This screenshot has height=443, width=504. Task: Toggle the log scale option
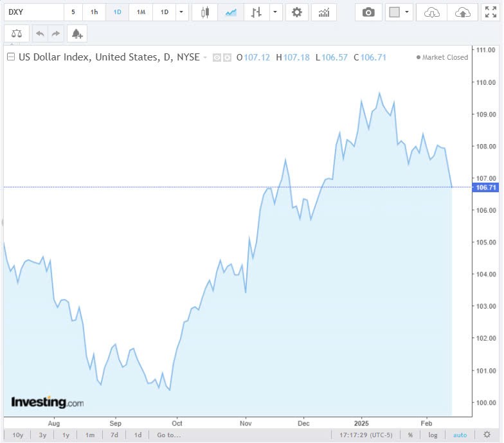tap(433, 435)
